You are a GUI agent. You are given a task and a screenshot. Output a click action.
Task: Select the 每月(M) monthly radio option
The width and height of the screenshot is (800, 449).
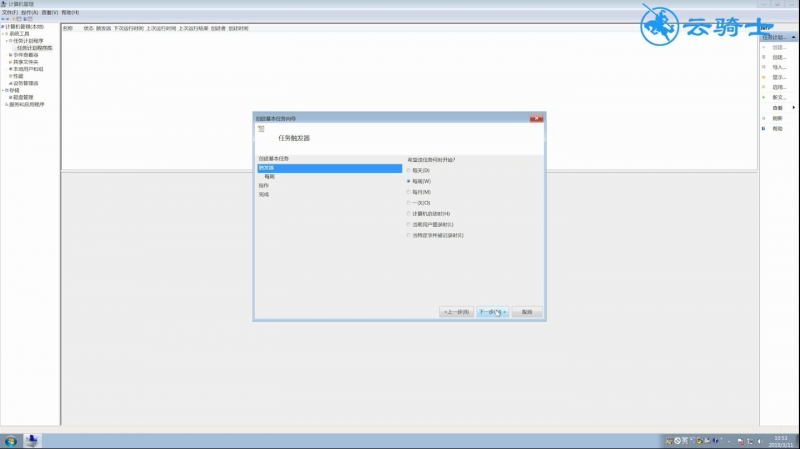coord(409,192)
